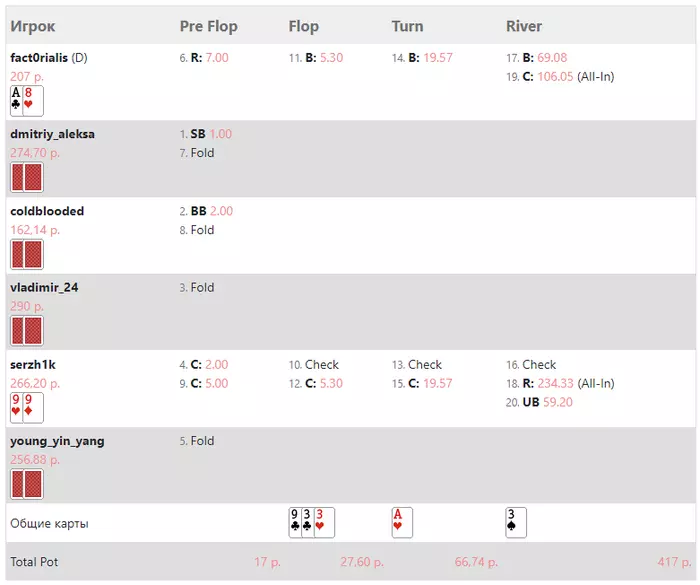Click serzh1k's 9 of hearts card
Viewport: 700px width, 585px height.
click(x=16, y=407)
